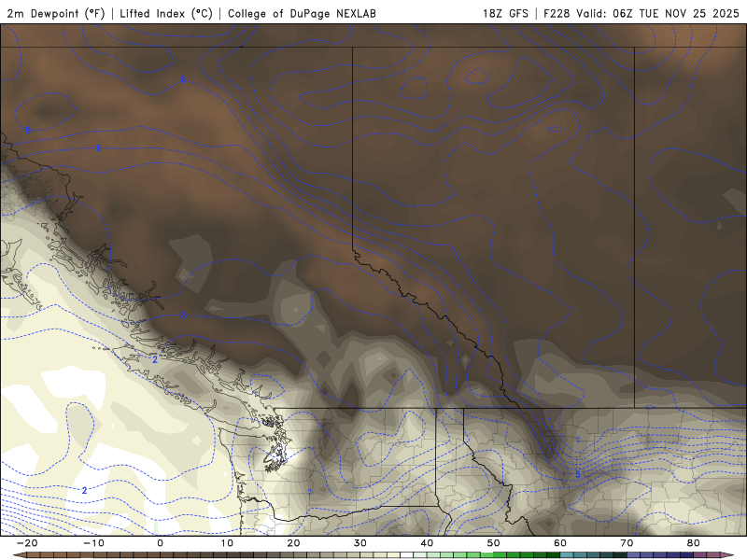This screenshot has height=560, width=747.
Task: Click the "80" color scale label
Action: point(694,543)
